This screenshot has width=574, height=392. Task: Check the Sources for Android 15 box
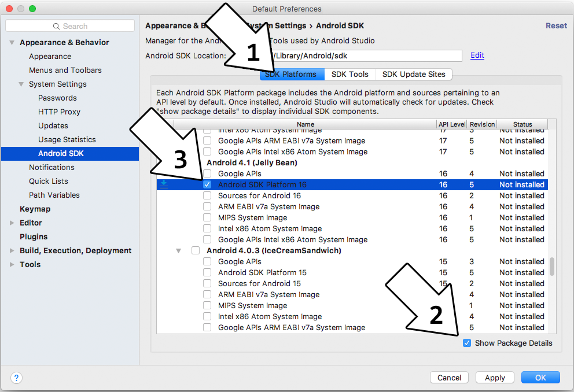tap(207, 283)
